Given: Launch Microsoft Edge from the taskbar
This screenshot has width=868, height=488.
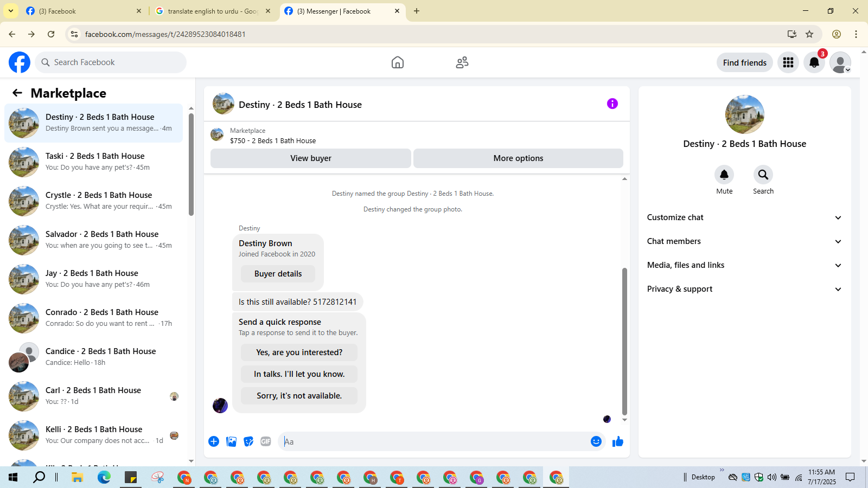Looking at the screenshot, I should click(x=104, y=477).
